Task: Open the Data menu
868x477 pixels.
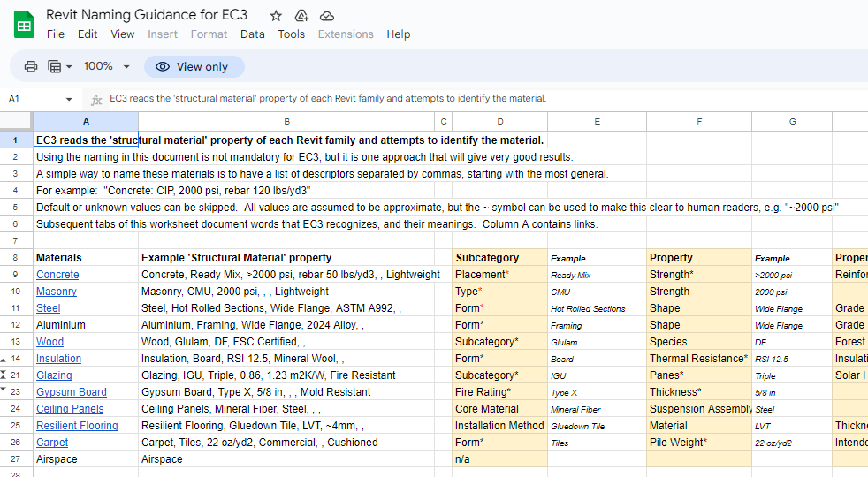Action: (x=252, y=34)
